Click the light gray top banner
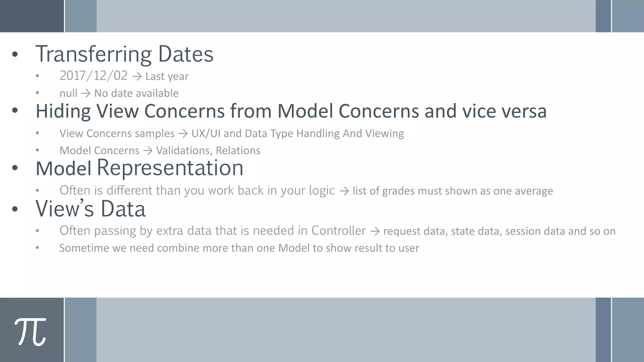 [346, 16]
